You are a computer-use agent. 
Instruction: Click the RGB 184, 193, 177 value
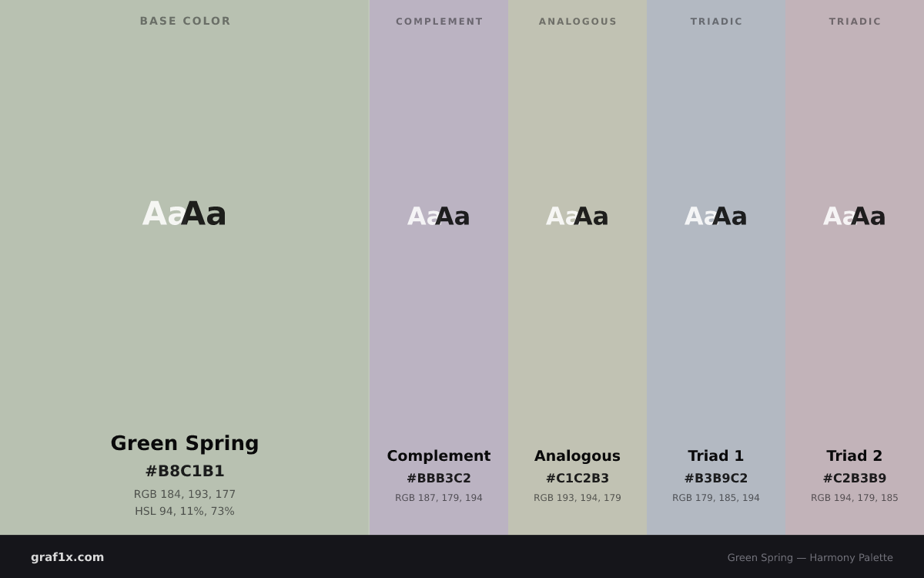185,494
